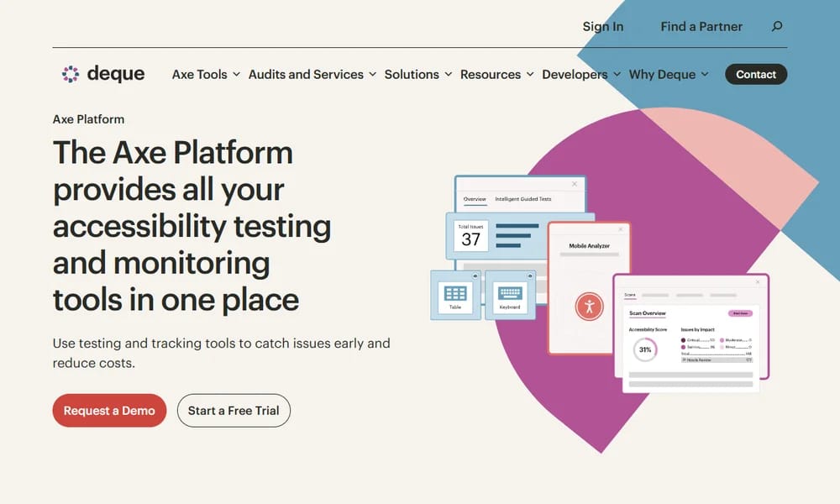Image resolution: width=840 pixels, height=504 pixels.
Task: Open the search magnifier icon
Action: [777, 26]
